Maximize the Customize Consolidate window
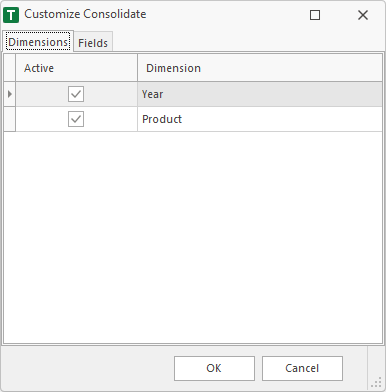This screenshot has height=392, width=386. click(315, 15)
